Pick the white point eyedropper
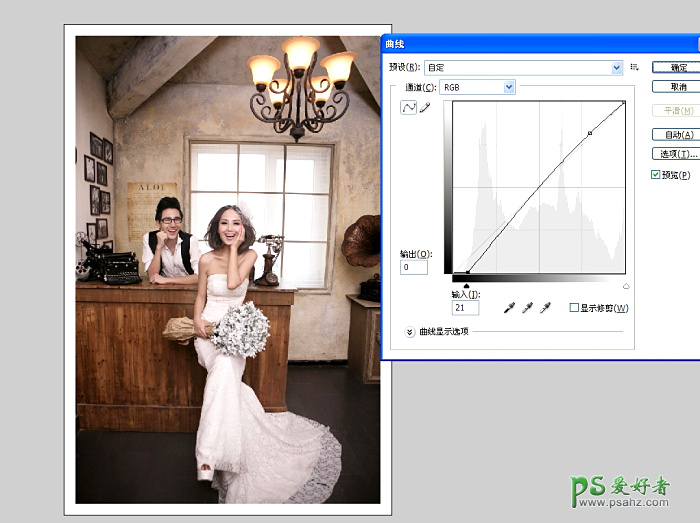The image size is (700, 523). click(x=545, y=308)
